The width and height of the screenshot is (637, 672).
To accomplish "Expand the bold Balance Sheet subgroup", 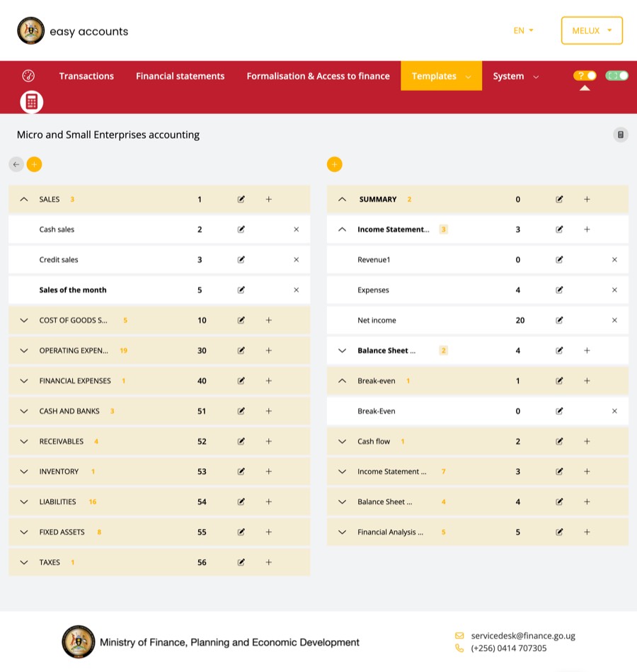I will tap(343, 351).
